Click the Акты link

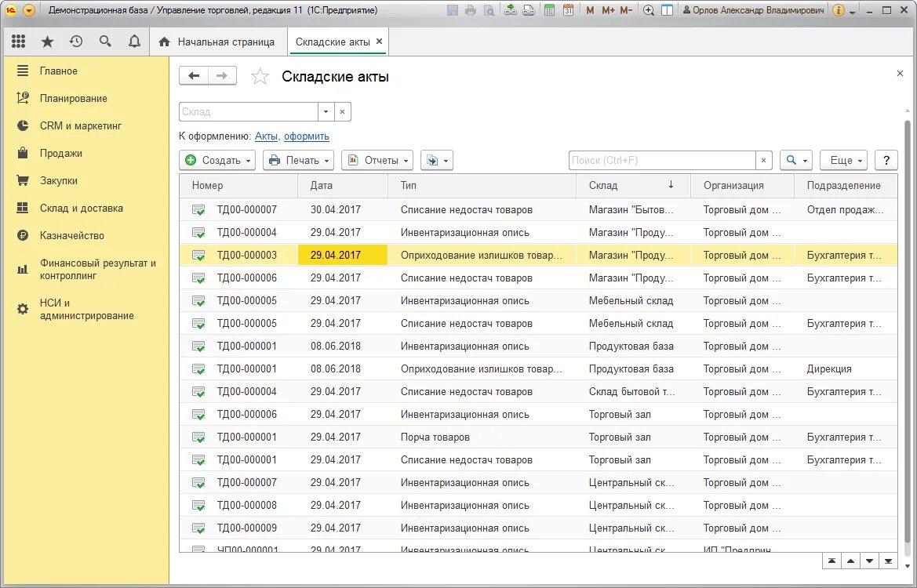[266, 136]
